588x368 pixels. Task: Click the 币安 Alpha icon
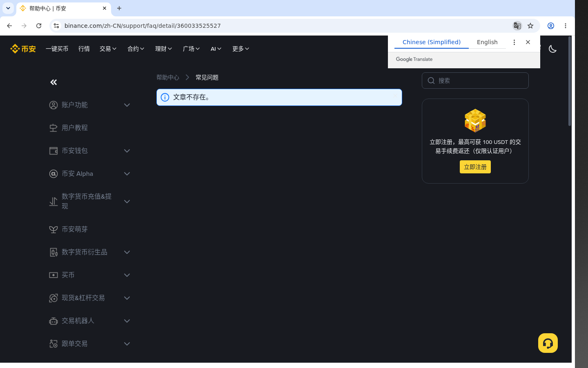pyautogui.click(x=53, y=174)
